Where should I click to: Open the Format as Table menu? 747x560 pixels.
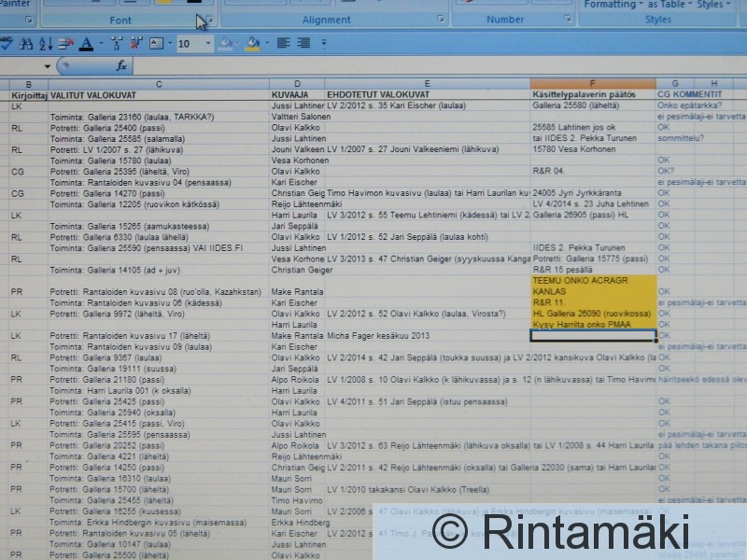click(665, 5)
